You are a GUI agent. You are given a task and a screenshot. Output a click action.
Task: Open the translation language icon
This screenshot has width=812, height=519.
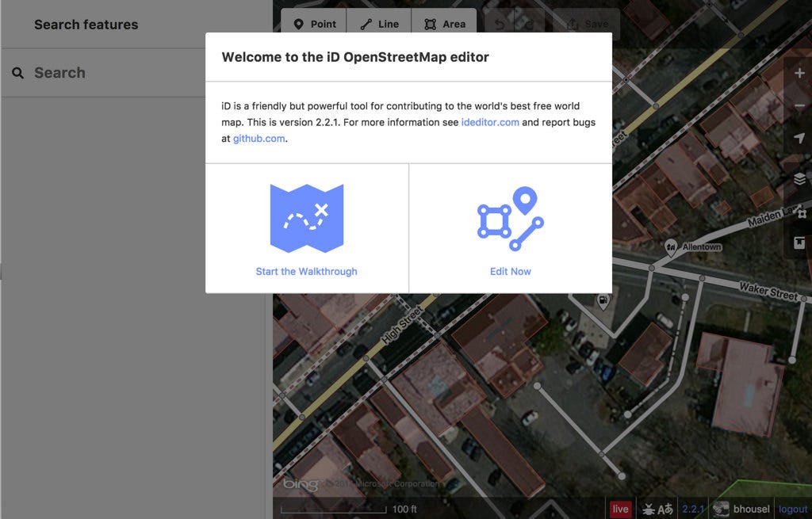(665, 509)
